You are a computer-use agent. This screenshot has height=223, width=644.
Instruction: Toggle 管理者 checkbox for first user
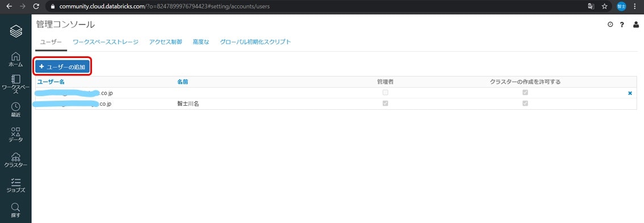click(385, 93)
